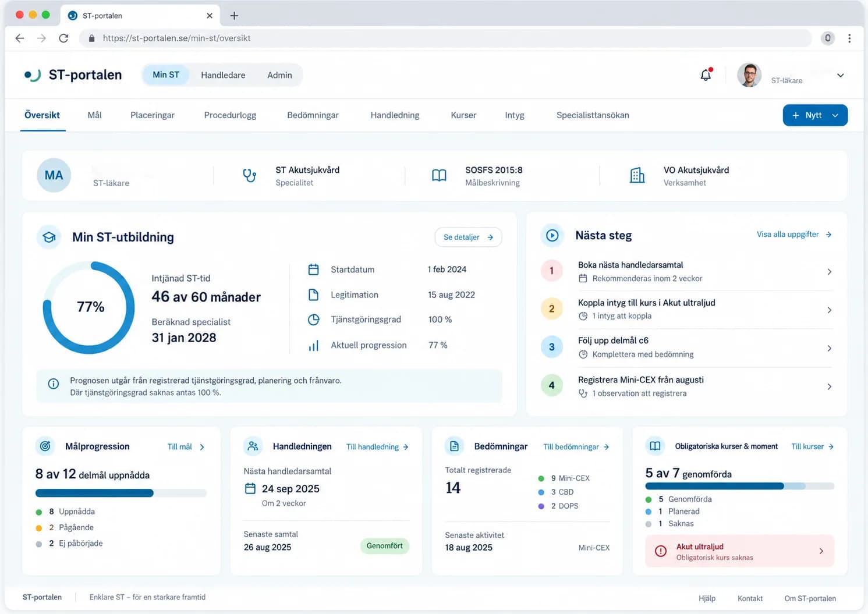Open the Placeringar tab
This screenshot has height=614, width=868.
pyautogui.click(x=153, y=115)
